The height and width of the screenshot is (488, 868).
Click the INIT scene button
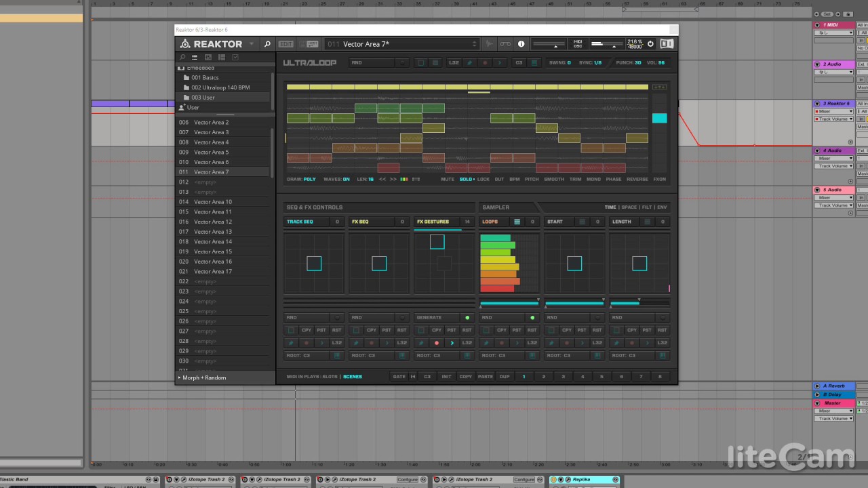(446, 377)
